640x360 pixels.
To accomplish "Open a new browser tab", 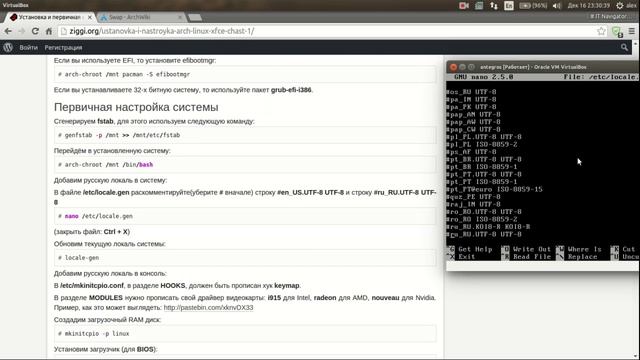I will (x=195, y=18).
